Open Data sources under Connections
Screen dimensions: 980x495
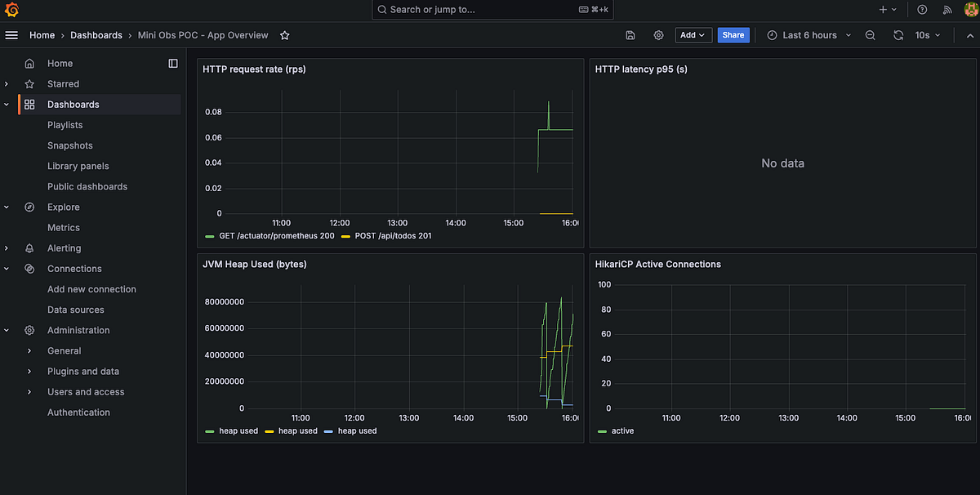coord(76,310)
